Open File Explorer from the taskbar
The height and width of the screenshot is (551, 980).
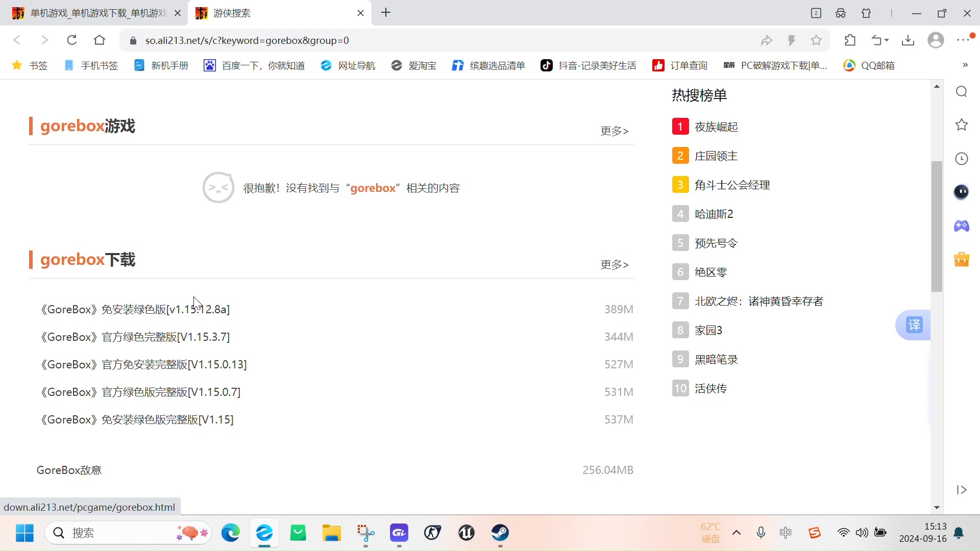(x=332, y=533)
